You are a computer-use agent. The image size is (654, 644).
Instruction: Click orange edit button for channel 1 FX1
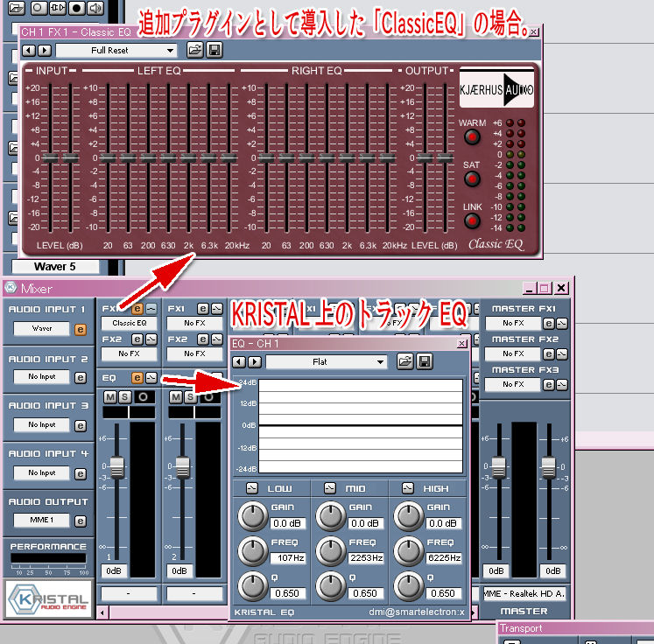point(137,309)
